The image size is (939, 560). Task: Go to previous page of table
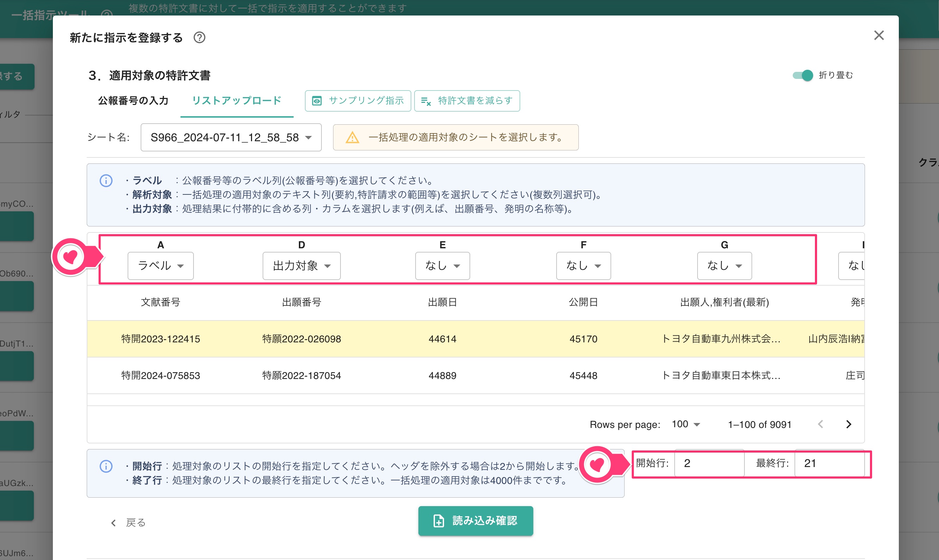coord(821,424)
